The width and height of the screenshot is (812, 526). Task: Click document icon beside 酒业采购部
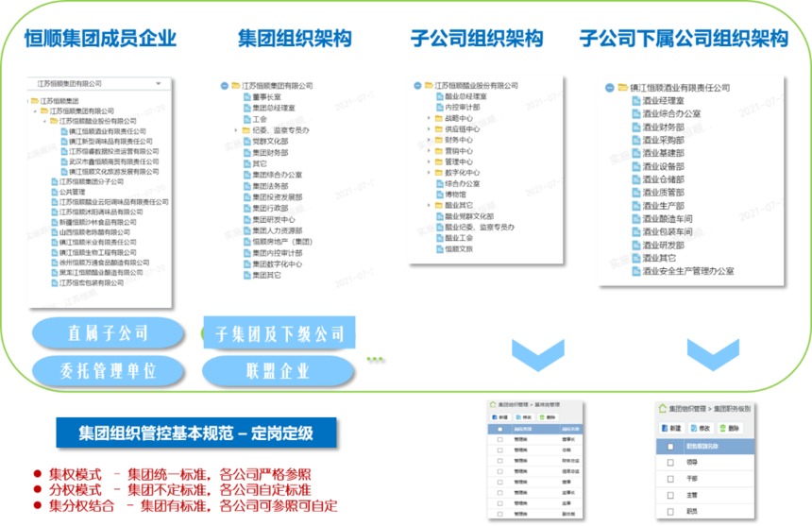pos(636,141)
